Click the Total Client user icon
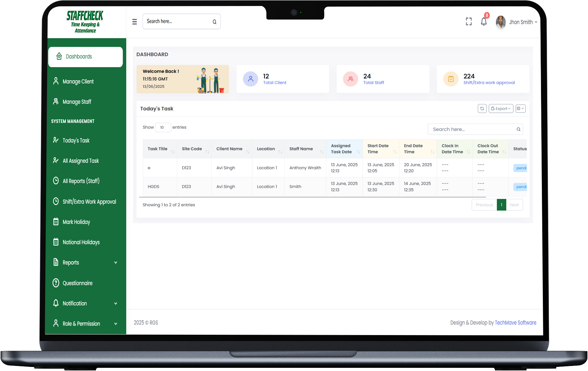This screenshot has width=588, height=371. point(250,79)
